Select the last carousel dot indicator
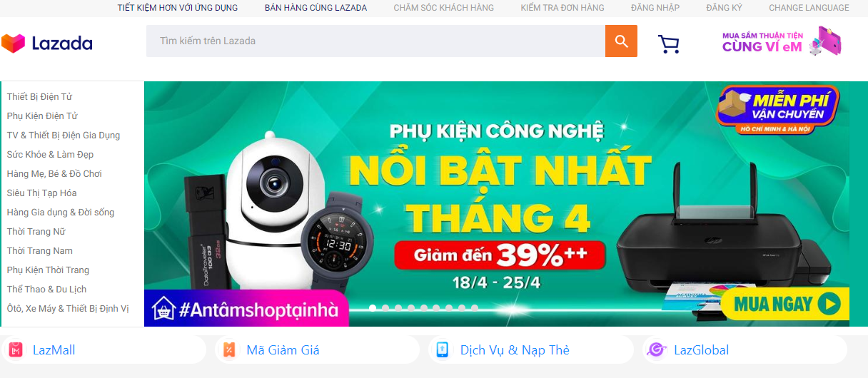This screenshot has width=868, height=378. (x=475, y=308)
